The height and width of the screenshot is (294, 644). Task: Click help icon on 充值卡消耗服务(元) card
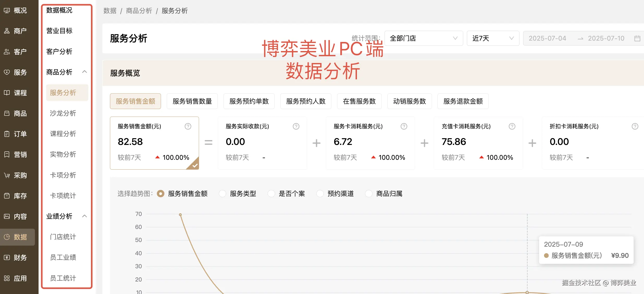click(512, 126)
